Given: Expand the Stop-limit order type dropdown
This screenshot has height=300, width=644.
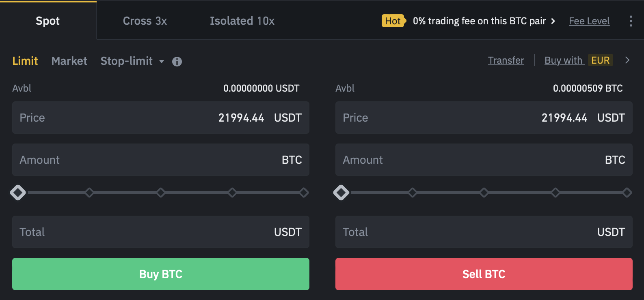Looking at the screenshot, I should (x=162, y=62).
